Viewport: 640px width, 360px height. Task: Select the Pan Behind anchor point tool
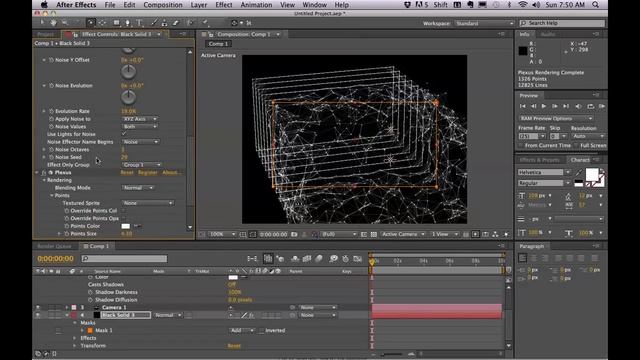pos(102,23)
